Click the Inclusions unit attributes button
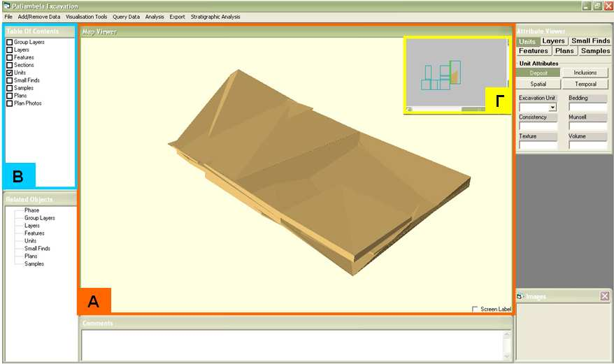This screenshot has width=614, height=364. 585,73
